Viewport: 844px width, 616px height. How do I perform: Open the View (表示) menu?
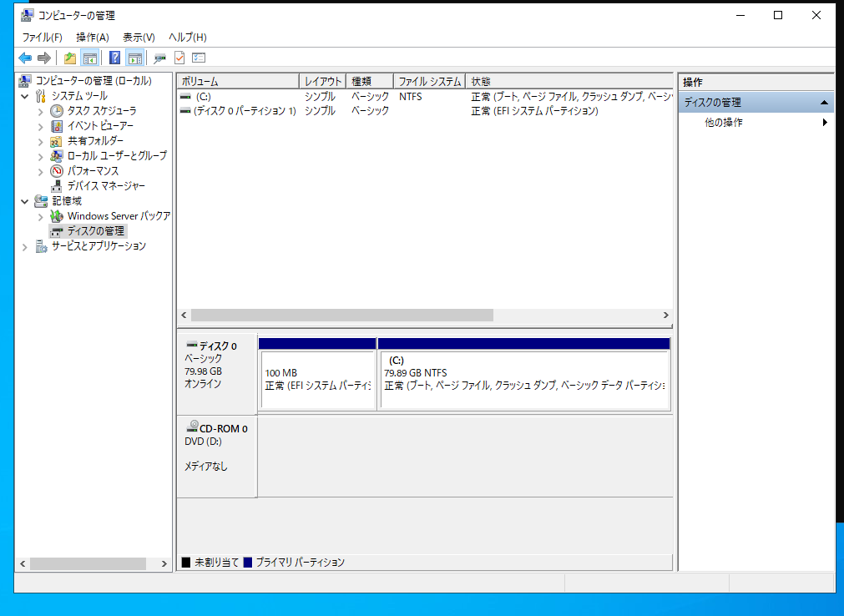pos(139,38)
